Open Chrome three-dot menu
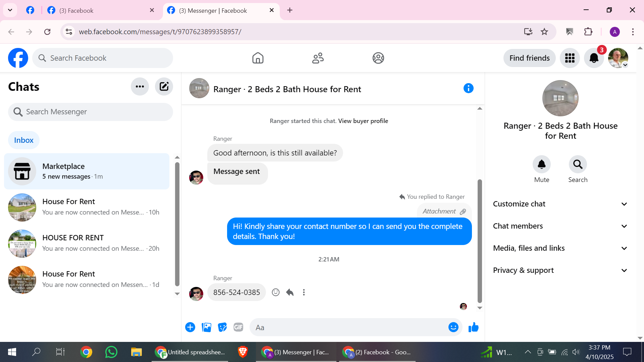The image size is (644, 362). point(633,32)
